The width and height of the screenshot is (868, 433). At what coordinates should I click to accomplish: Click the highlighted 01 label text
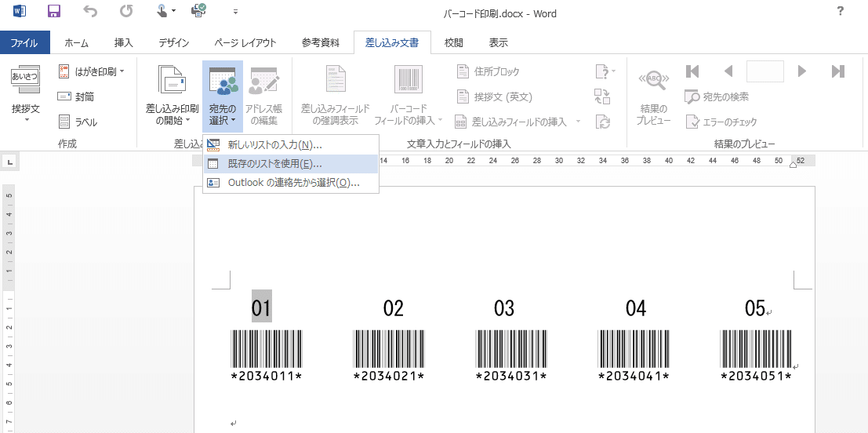(x=262, y=307)
